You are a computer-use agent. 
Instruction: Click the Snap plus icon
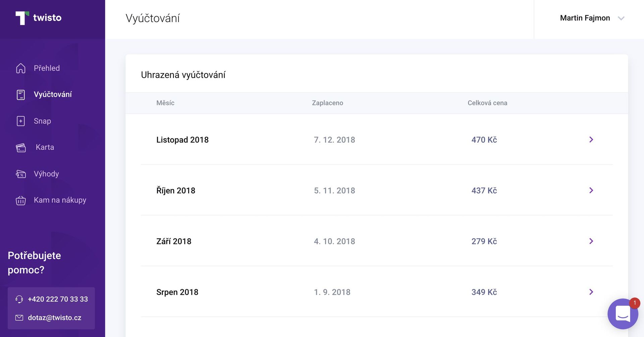point(21,121)
